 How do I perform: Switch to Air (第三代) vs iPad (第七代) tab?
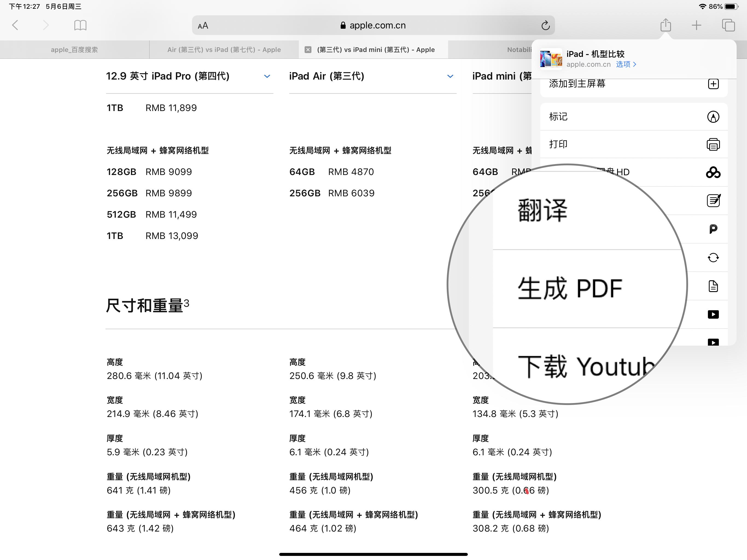point(224,50)
